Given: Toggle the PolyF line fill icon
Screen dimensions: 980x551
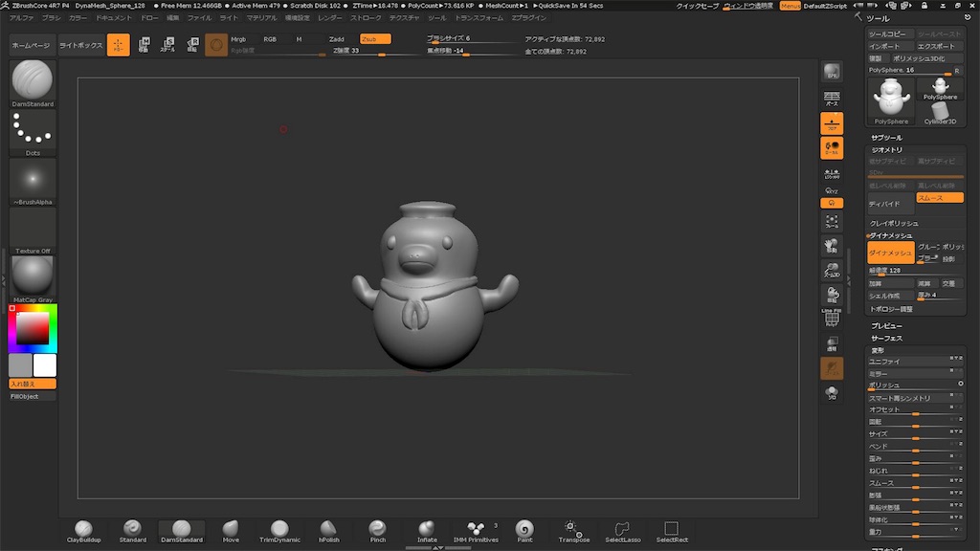Looking at the screenshot, I should (x=832, y=319).
